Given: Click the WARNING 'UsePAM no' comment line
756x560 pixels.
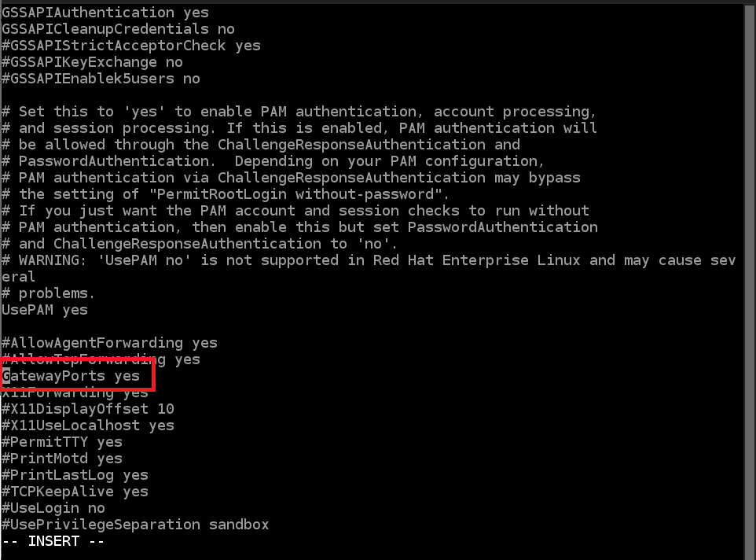Looking at the screenshot, I should click(369, 260).
